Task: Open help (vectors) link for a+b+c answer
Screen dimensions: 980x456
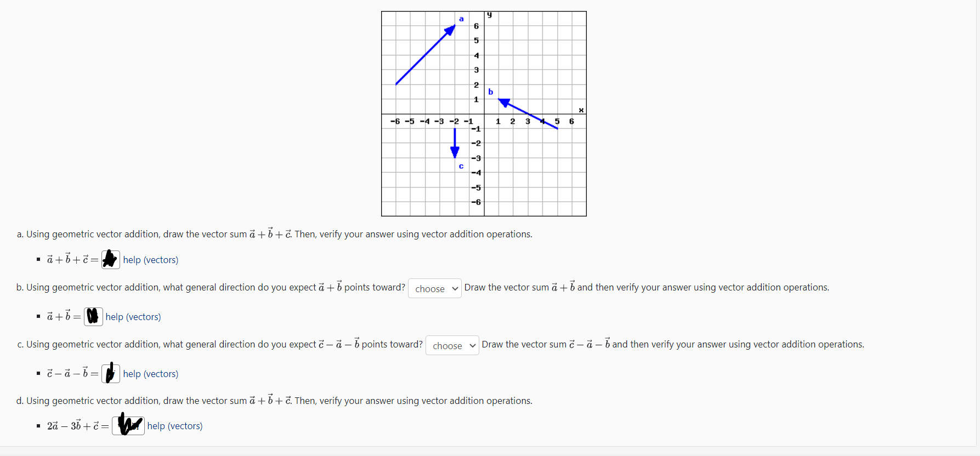Action: coord(150,260)
